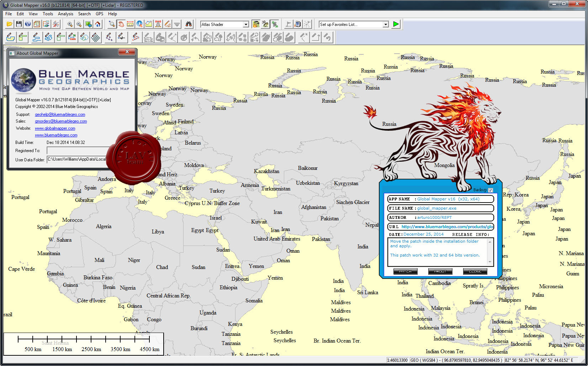588x366 pixels.
Task: Open the View menu
Action: (x=33, y=14)
